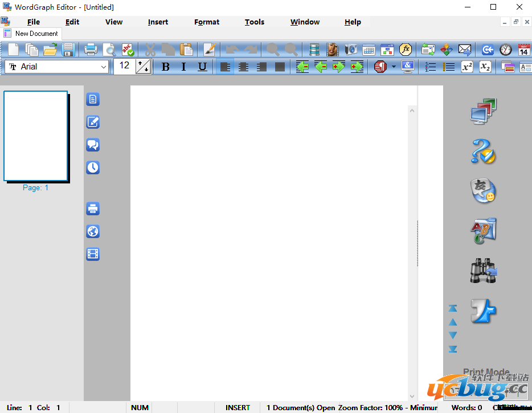Click the binoculars search icon in right panel
This screenshot has height=413, width=532.
tap(483, 271)
